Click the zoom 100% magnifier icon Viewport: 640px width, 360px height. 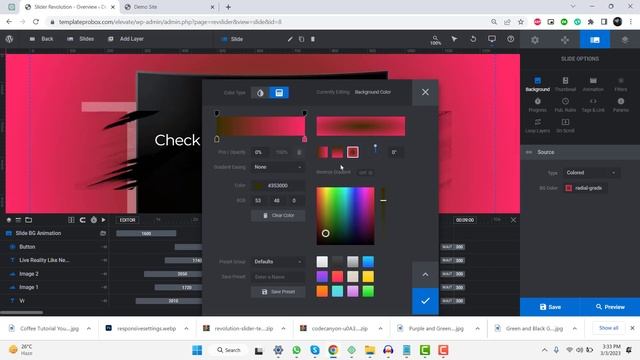tap(436, 40)
